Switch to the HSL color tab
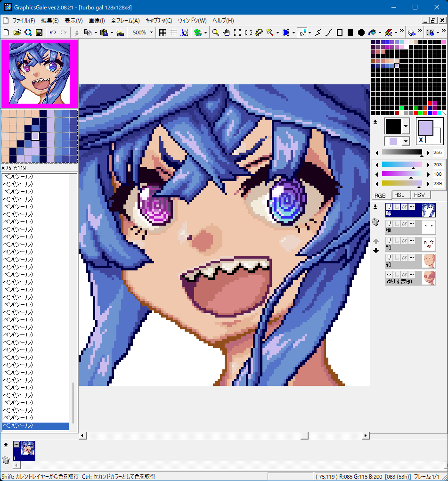 [x=400, y=195]
